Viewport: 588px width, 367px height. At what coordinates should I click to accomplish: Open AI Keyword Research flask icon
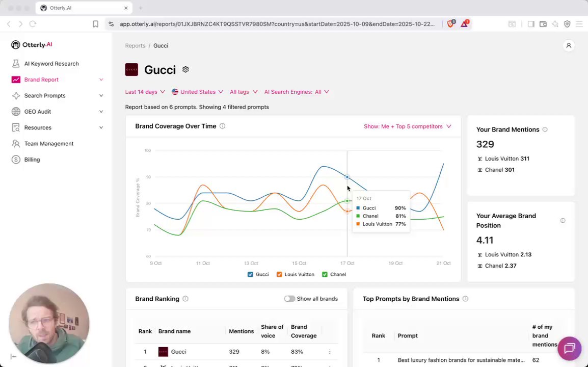(16, 63)
